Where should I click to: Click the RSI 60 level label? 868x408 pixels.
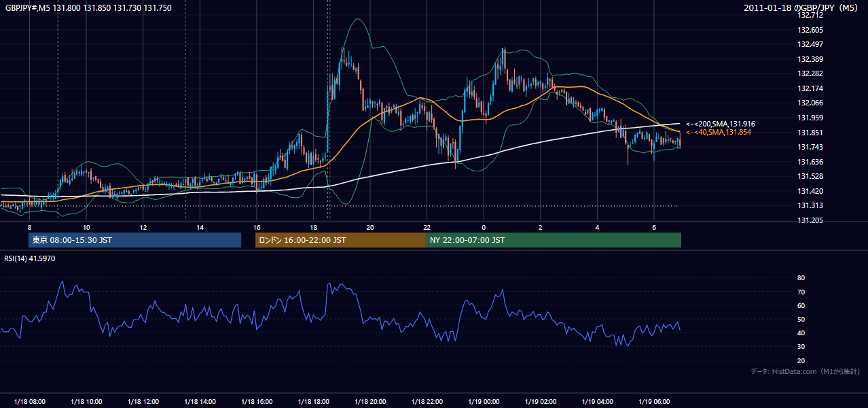click(x=801, y=305)
